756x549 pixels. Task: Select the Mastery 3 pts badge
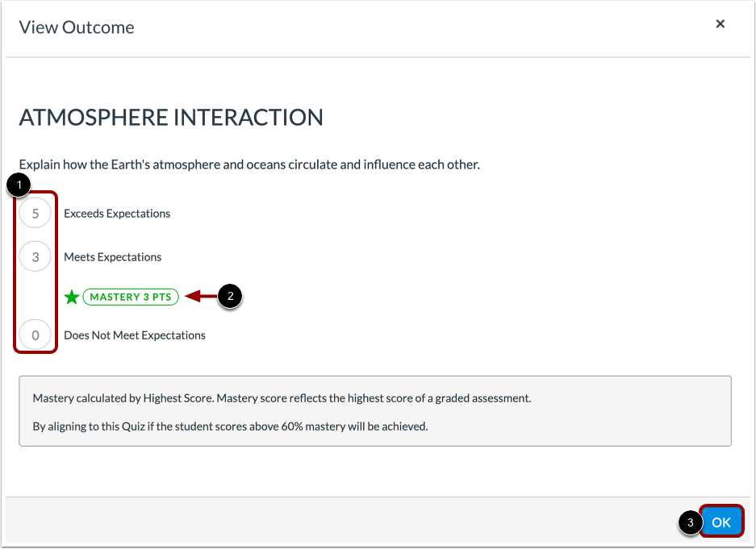(x=131, y=297)
